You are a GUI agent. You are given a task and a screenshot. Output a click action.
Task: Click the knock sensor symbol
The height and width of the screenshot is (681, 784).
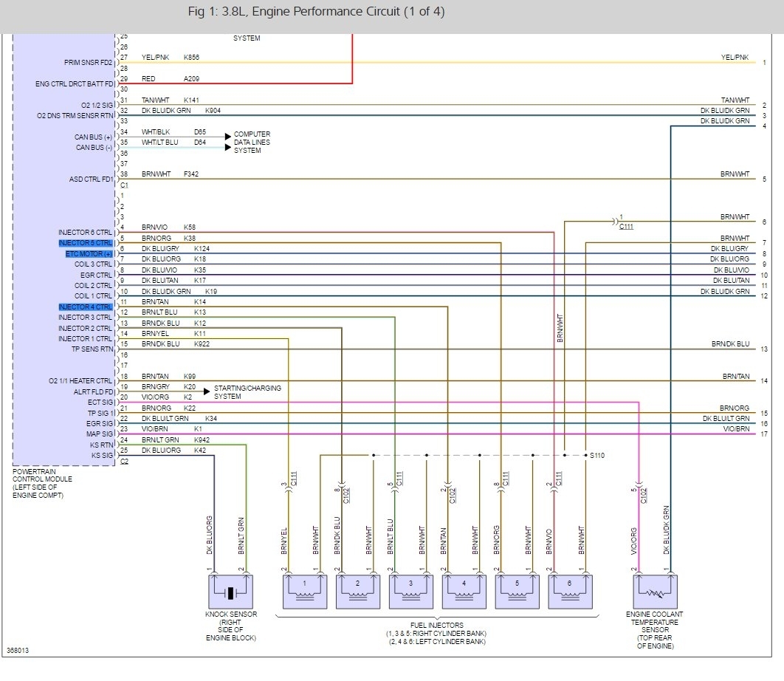point(230,592)
